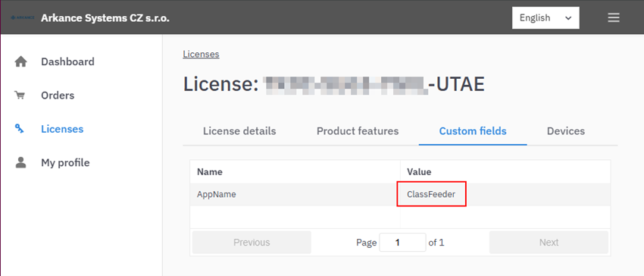Open the Devices tab
644x276 pixels.
[x=566, y=131]
